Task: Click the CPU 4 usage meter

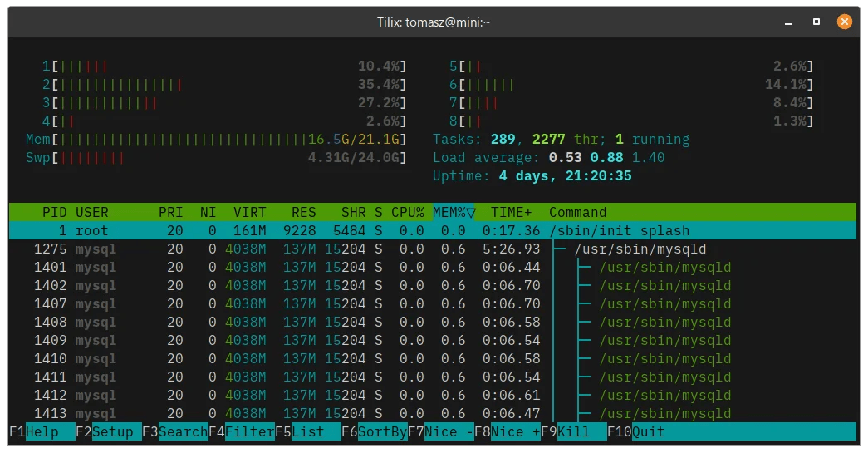Action: point(224,121)
